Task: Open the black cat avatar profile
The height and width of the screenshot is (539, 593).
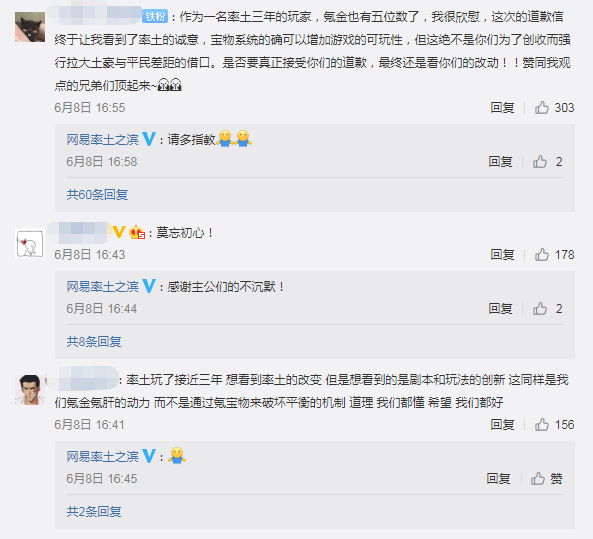Action: pyautogui.click(x=30, y=27)
